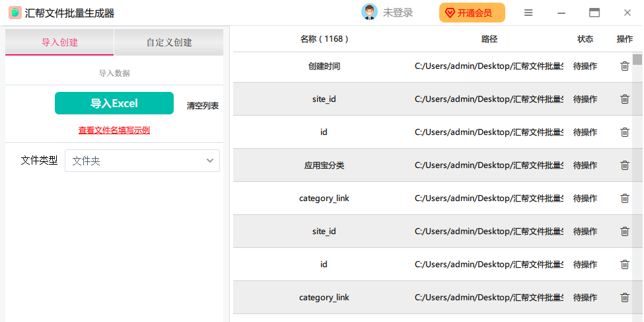This screenshot has width=644, height=322.
Task: Delete the 应用宝分类 row using trash icon
Action: (624, 165)
